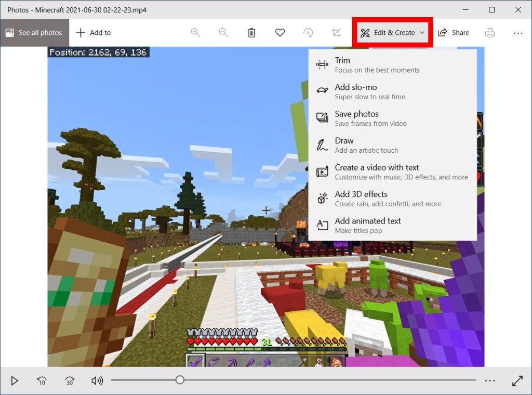Screen dimensions: 532x395
Task: Choose Add slo-mo option
Action: (392, 91)
